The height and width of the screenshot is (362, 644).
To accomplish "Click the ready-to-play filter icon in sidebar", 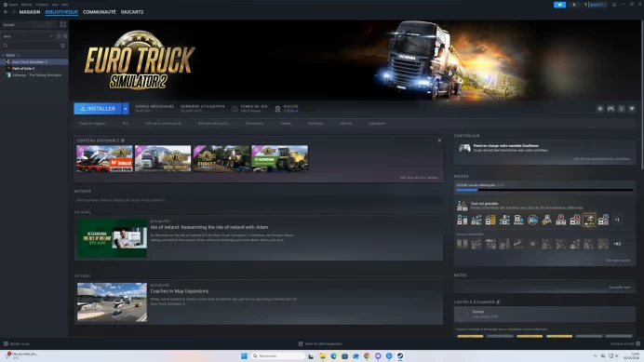I will [65, 36].
